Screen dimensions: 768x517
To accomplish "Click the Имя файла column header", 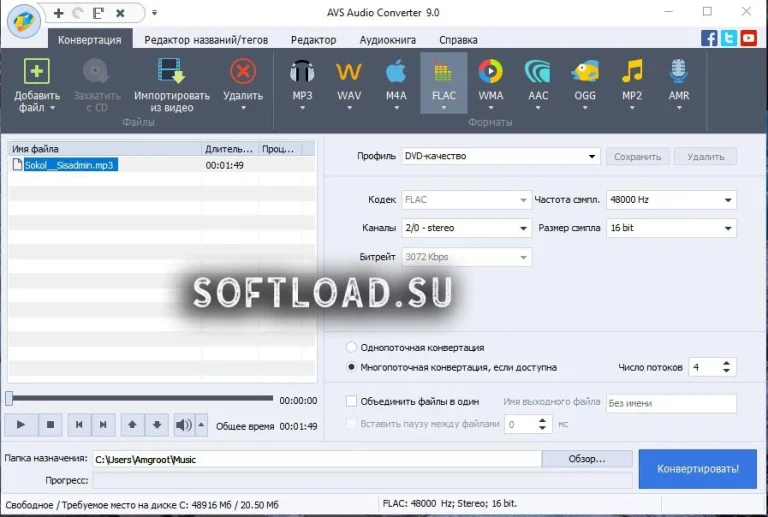I will 105,149.
